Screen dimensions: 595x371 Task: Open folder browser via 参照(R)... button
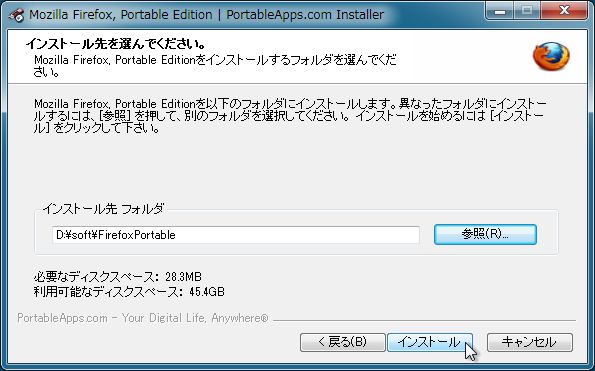[x=485, y=234]
